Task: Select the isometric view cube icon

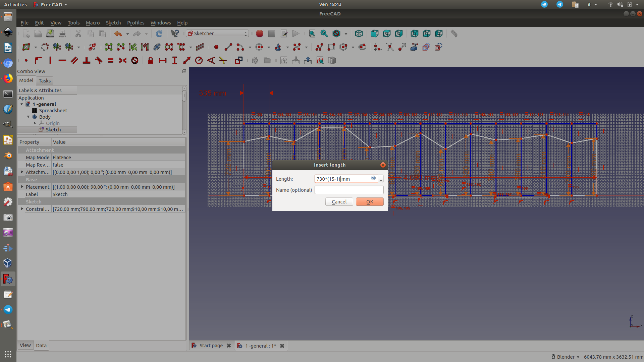Action: click(x=359, y=34)
